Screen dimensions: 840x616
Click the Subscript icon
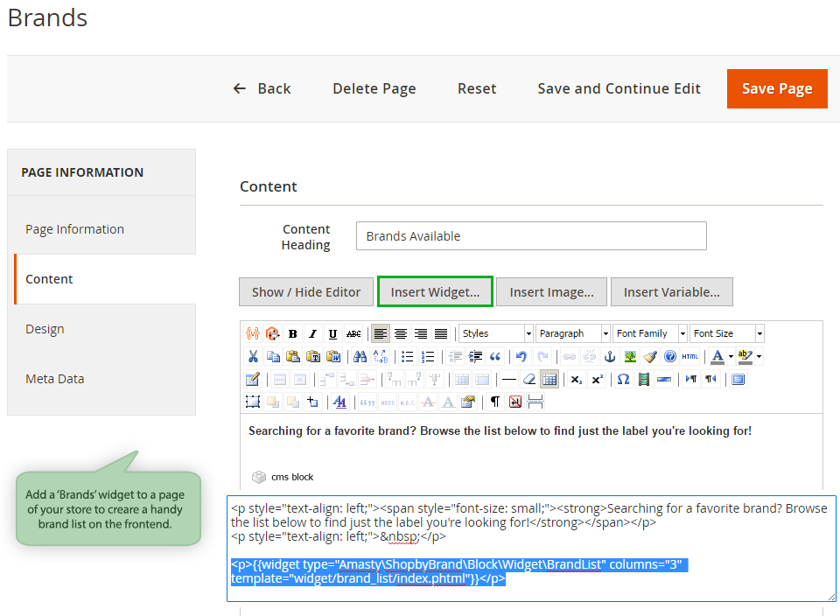click(577, 379)
